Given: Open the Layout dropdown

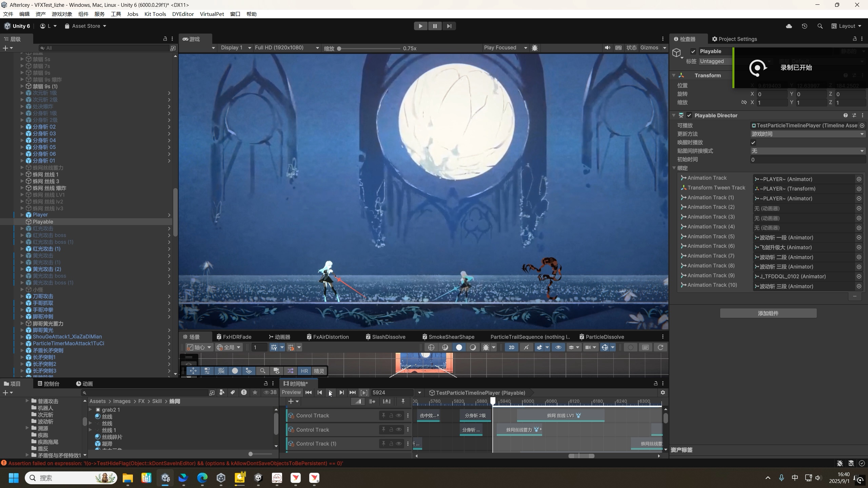Looking at the screenshot, I should 847,26.
